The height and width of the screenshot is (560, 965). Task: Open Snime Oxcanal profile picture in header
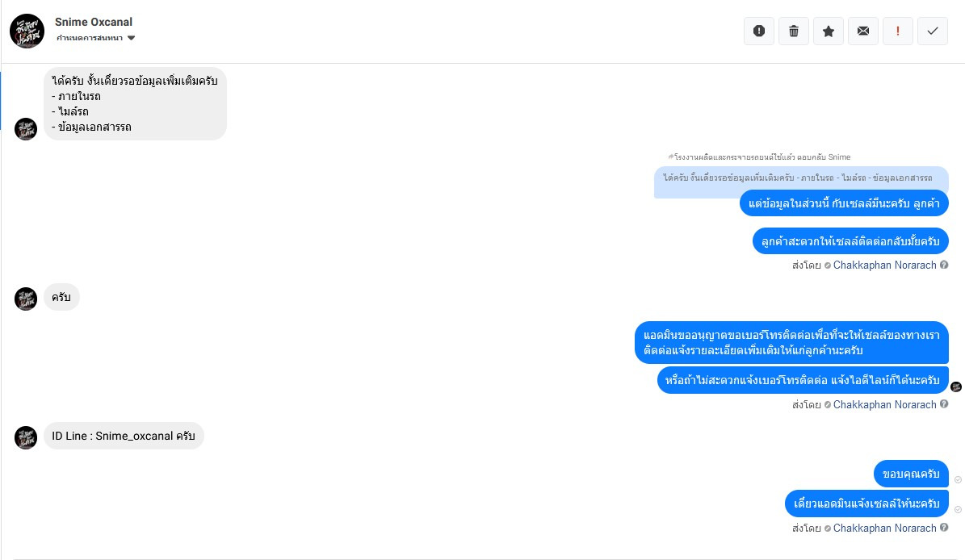point(27,31)
